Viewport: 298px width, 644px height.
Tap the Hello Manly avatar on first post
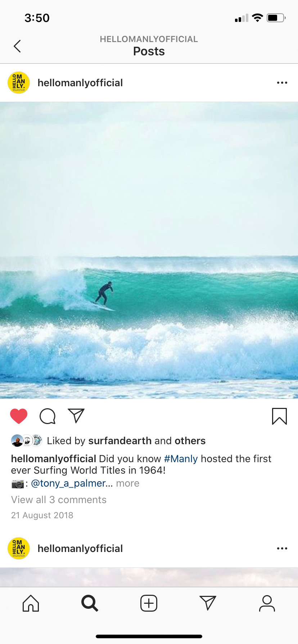point(19,83)
